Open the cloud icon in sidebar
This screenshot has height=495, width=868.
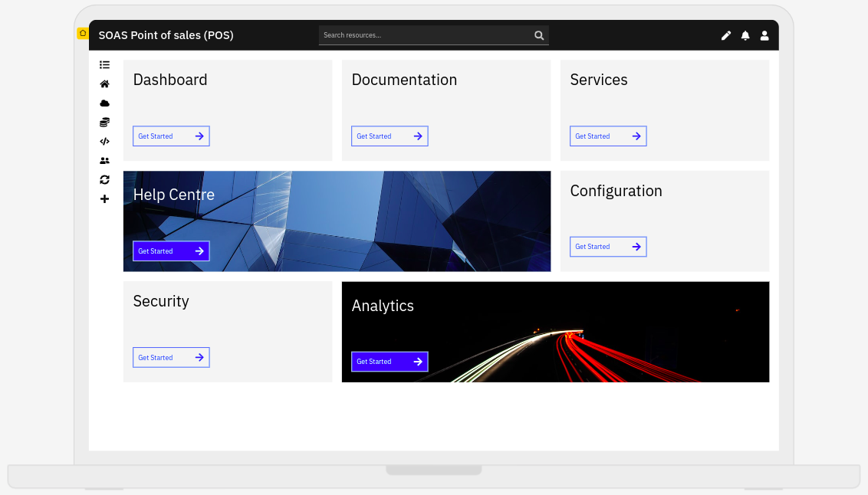(104, 103)
